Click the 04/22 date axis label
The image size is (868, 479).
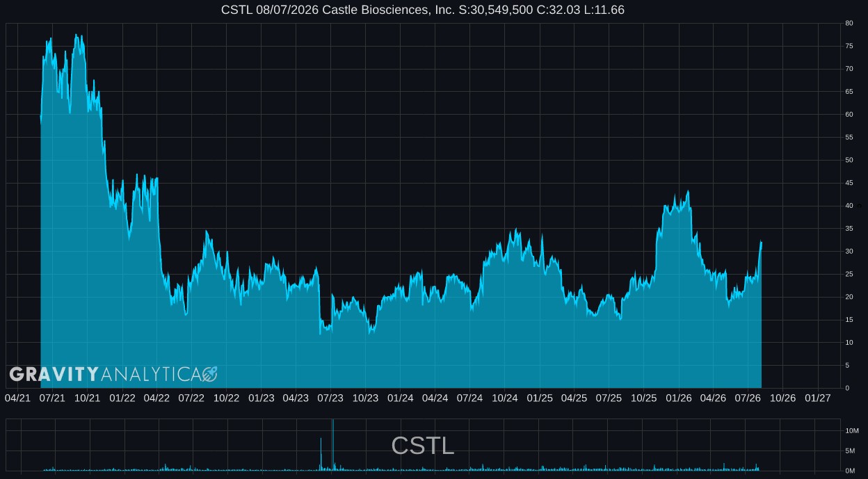(x=156, y=398)
